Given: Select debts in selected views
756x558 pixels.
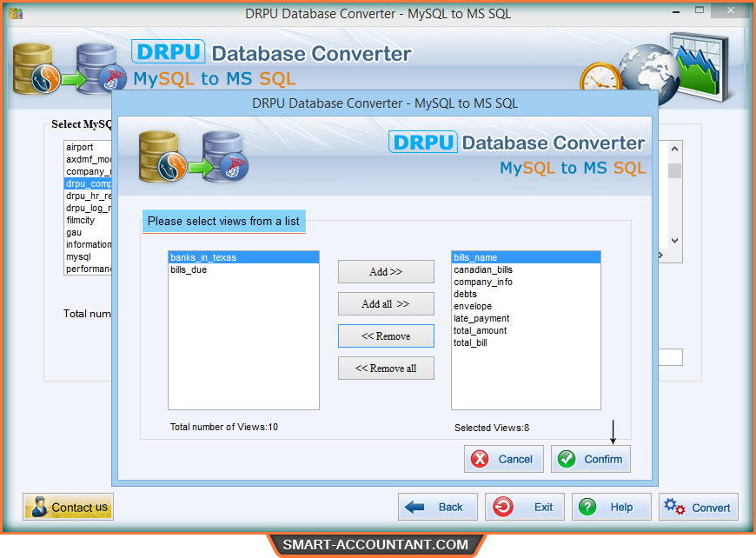Looking at the screenshot, I should click(526, 294).
